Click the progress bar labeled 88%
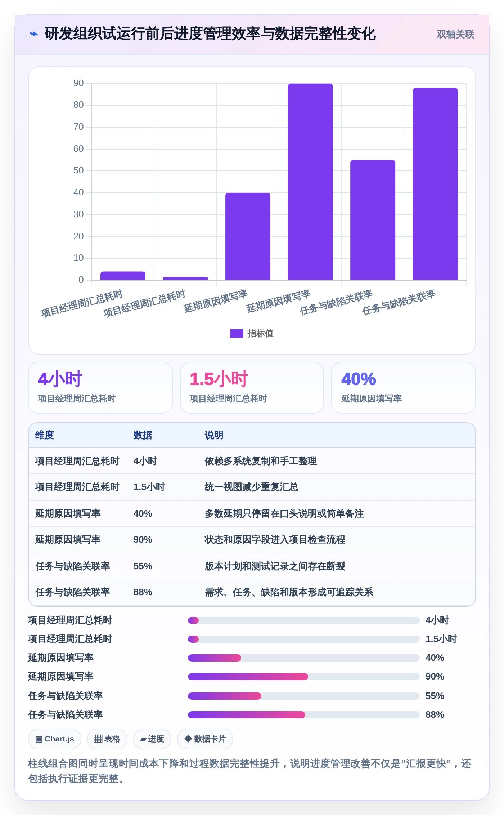The height and width of the screenshot is (815, 504). pyautogui.click(x=304, y=715)
